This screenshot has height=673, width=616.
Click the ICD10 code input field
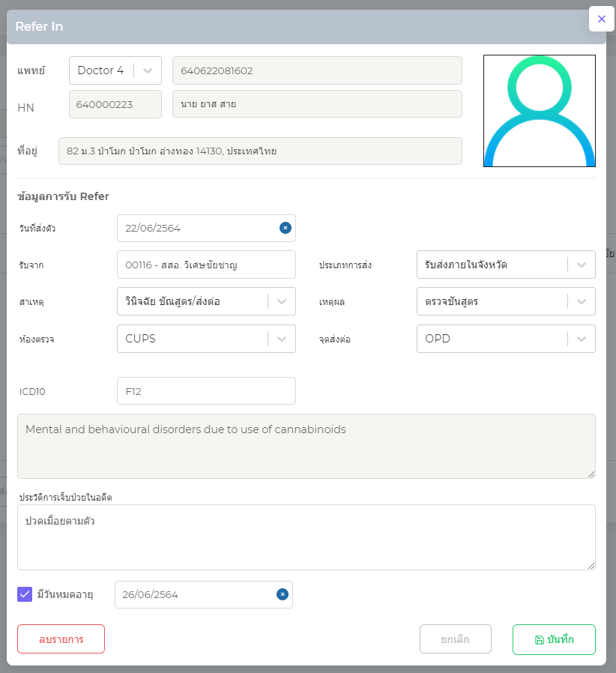pyautogui.click(x=206, y=390)
